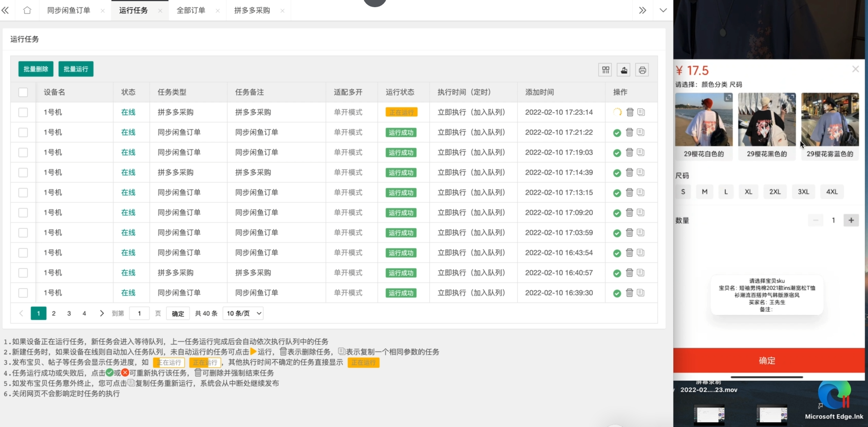The height and width of the screenshot is (427, 868).
Task: Open tab options dropdown arrow
Action: pos(663,10)
